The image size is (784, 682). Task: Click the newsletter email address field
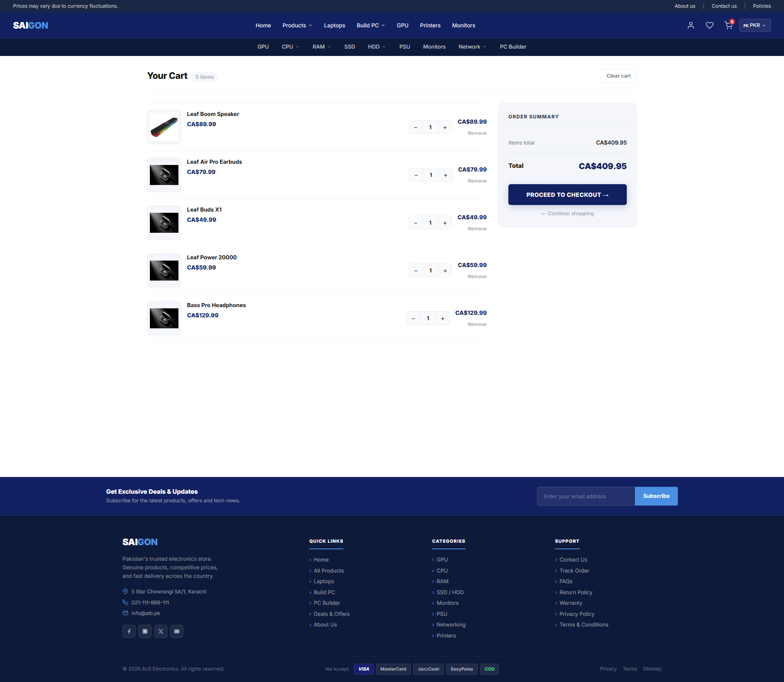click(x=586, y=496)
